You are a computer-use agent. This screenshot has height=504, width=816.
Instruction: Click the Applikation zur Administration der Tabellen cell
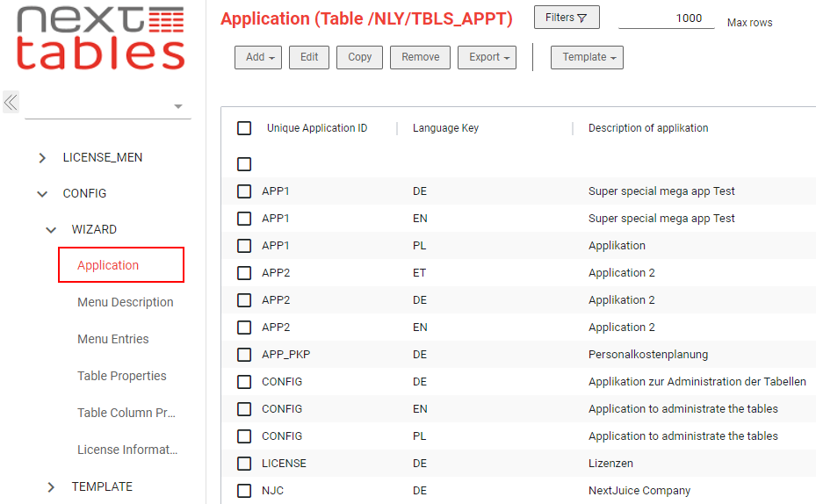(697, 382)
